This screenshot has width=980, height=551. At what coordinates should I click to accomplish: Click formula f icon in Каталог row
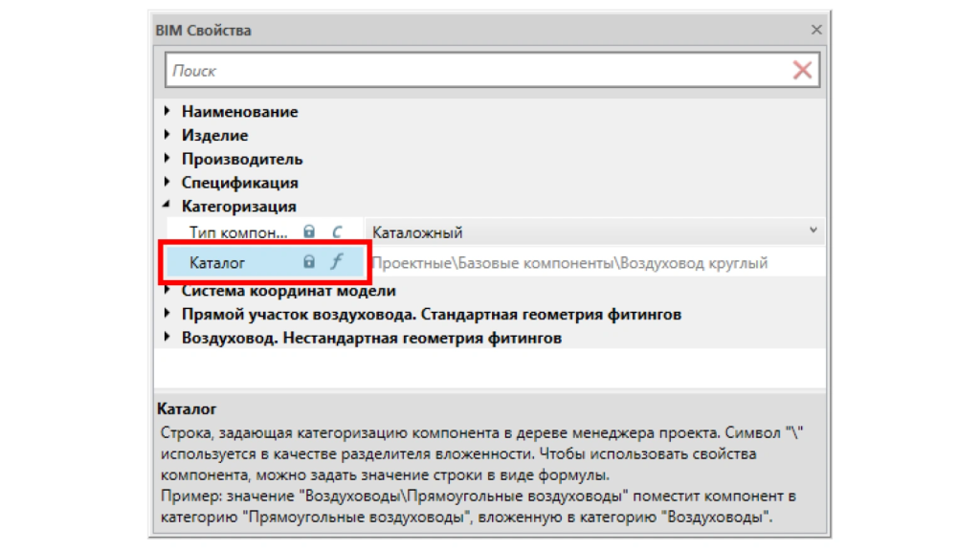point(336,262)
